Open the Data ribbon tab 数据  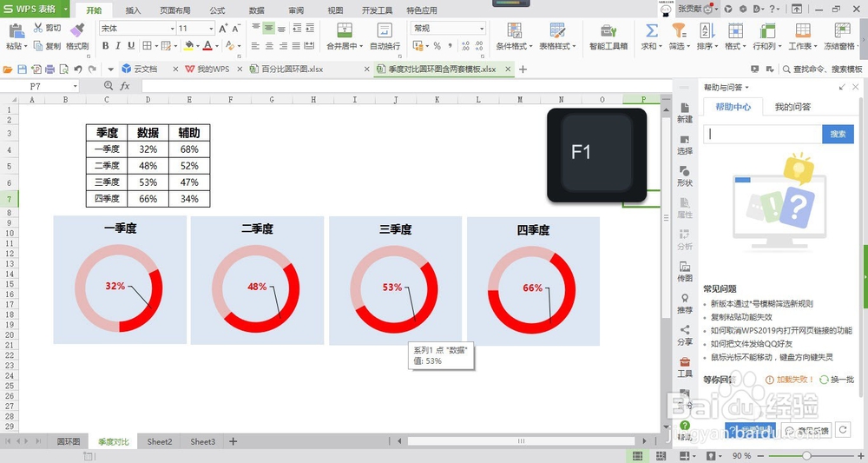256,10
